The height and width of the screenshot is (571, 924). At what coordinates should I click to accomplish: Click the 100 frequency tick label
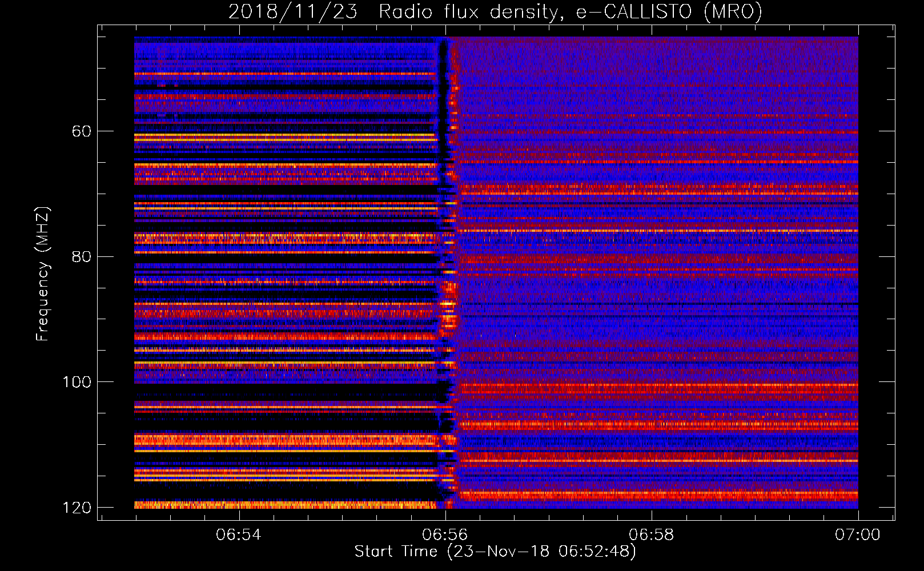tap(77, 382)
